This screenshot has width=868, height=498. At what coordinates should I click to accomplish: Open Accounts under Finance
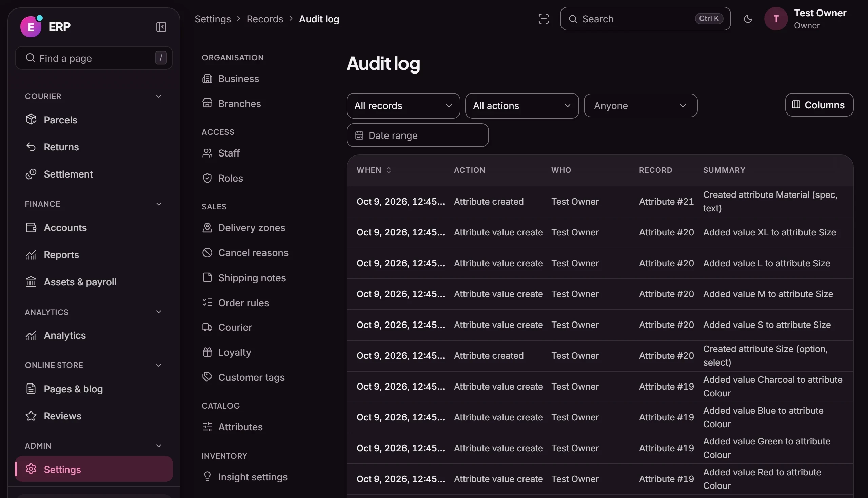pyautogui.click(x=94, y=227)
